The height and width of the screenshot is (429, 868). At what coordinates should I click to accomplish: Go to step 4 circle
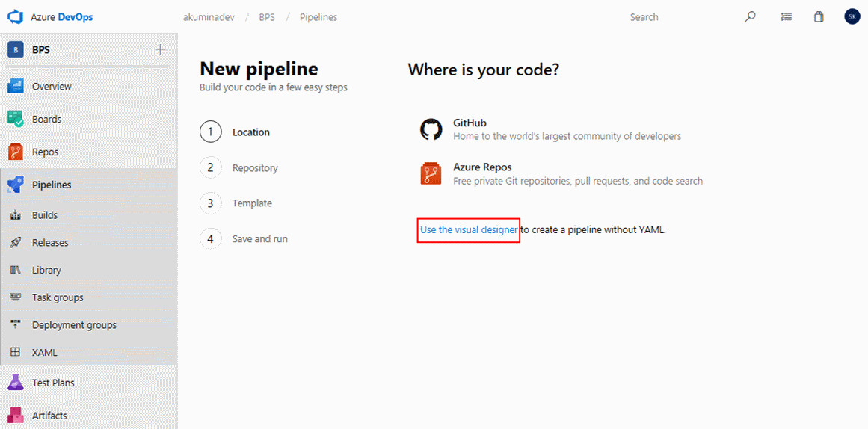210,238
